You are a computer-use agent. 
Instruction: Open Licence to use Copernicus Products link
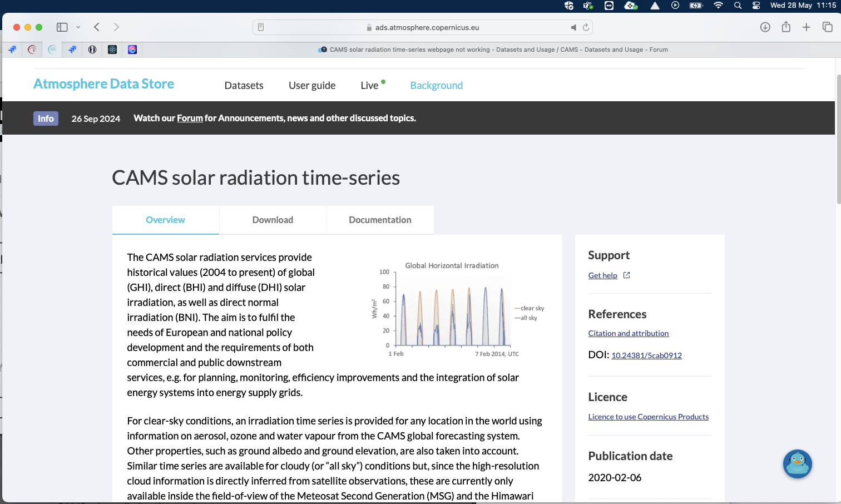click(649, 417)
